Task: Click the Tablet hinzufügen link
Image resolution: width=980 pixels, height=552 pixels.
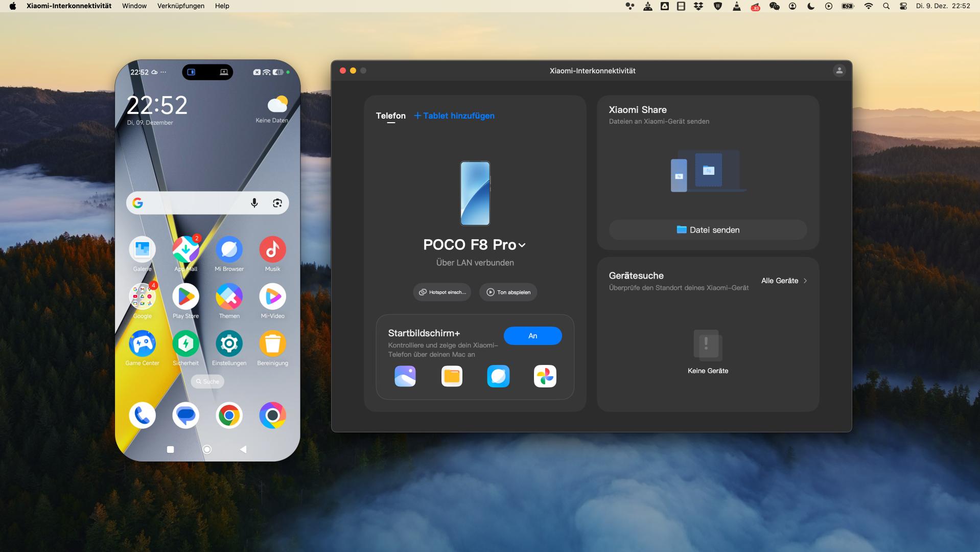Action: (x=454, y=116)
